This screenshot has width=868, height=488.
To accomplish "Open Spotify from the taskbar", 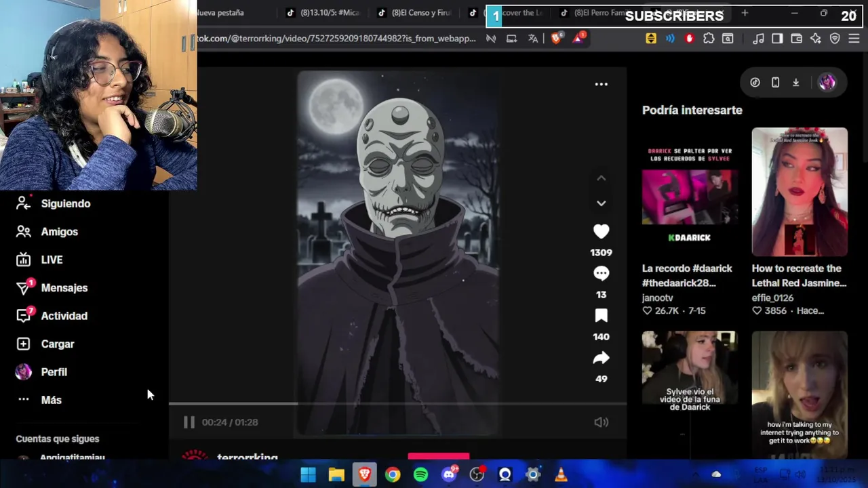I will (x=420, y=474).
